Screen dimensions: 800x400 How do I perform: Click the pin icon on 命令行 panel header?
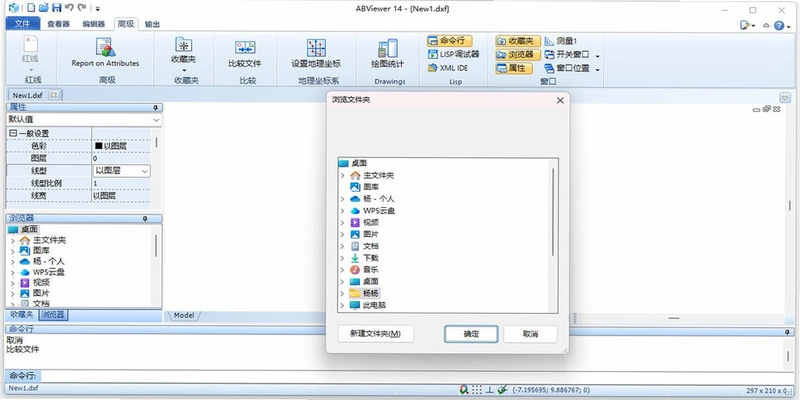coord(786,332)
